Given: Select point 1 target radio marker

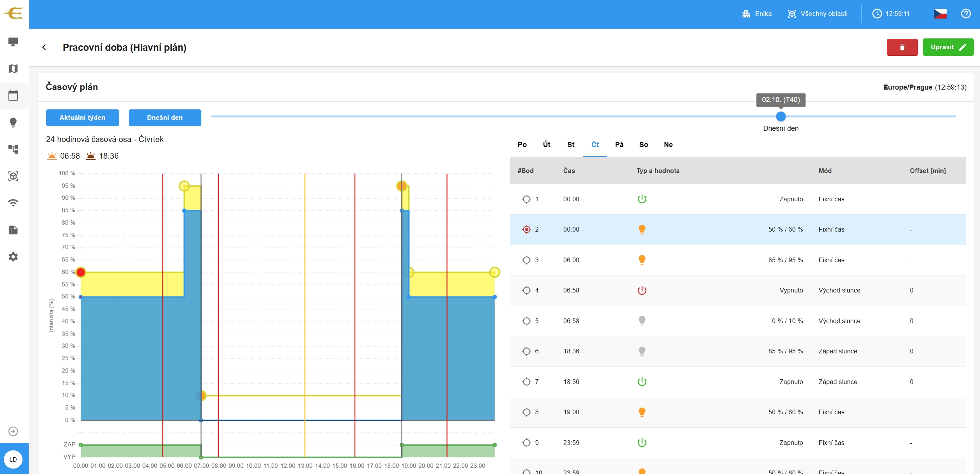Looking at the screenshot, I should pyautogui.click(x=526, y=199).
